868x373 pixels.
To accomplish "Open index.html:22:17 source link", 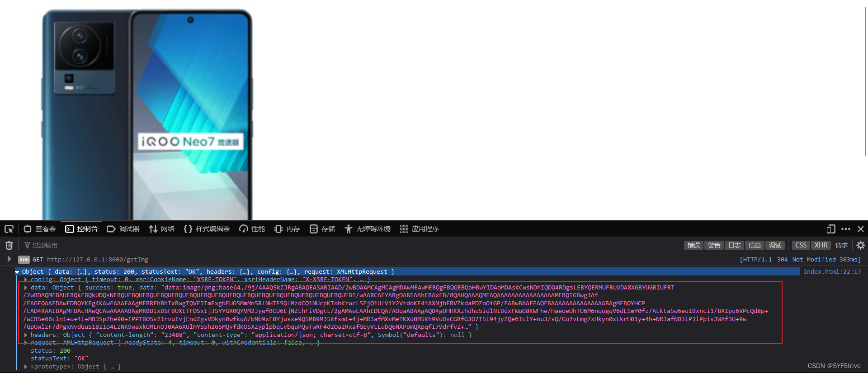I will pos(832,272).
